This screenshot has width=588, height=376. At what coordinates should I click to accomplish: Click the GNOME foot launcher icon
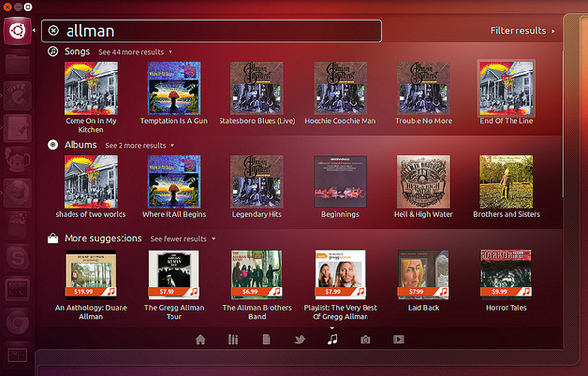click(18, 97)
